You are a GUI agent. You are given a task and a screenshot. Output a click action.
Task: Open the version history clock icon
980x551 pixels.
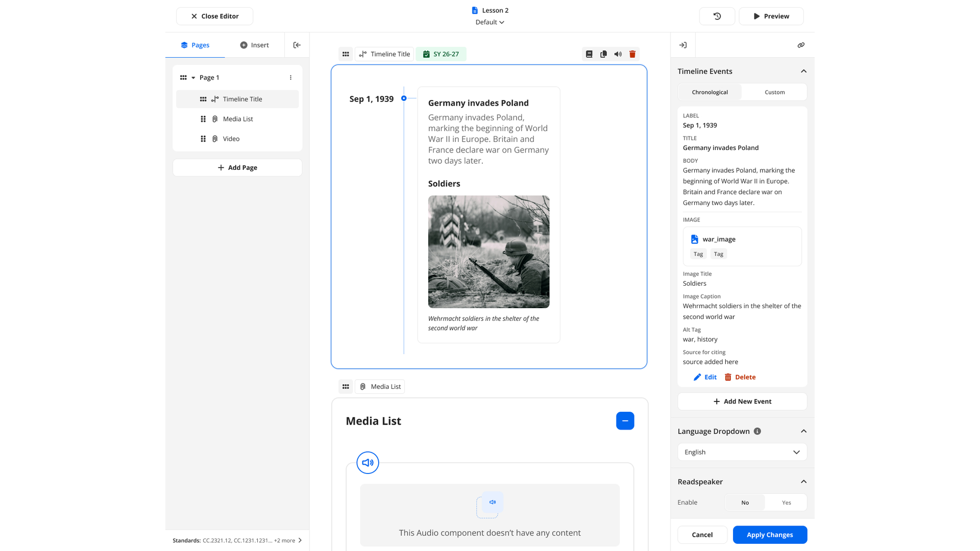point(717,16)
